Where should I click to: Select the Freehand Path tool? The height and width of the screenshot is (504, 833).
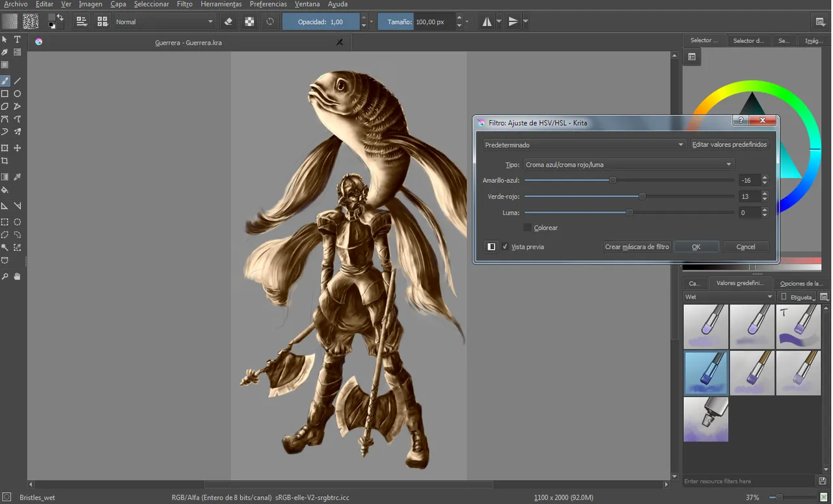[18, 119]
